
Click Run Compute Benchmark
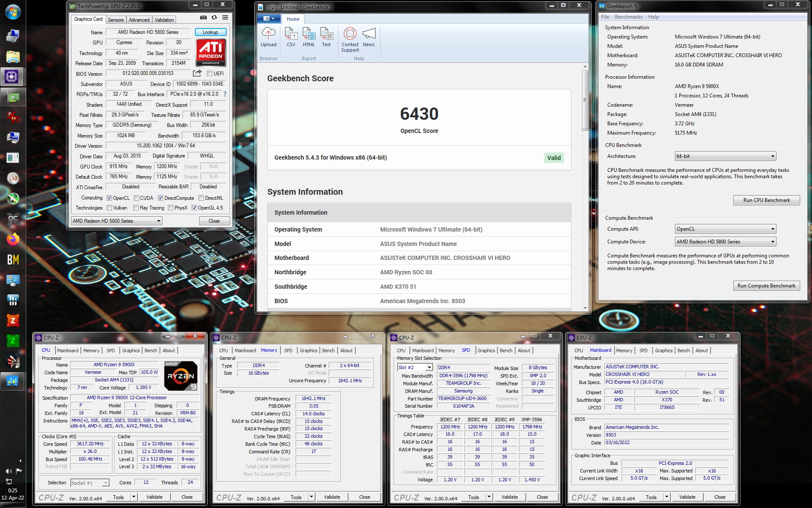point(766,286)
